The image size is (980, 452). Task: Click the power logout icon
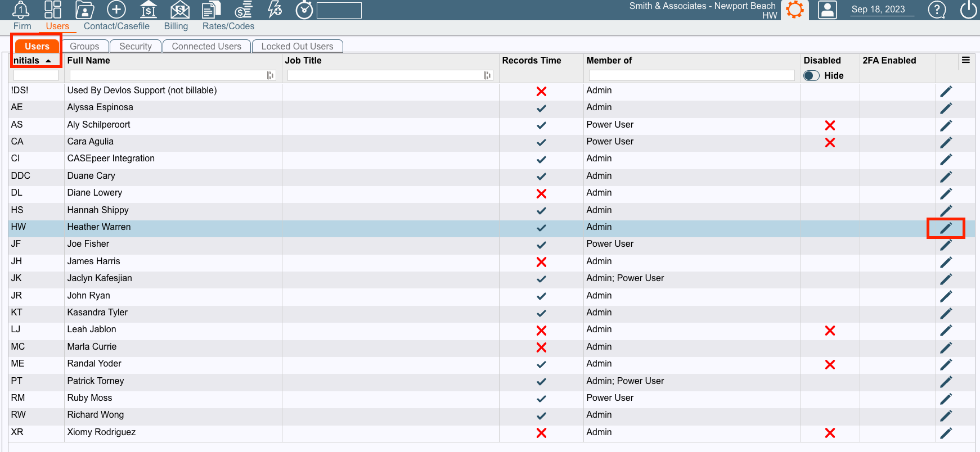click(969, 10)
